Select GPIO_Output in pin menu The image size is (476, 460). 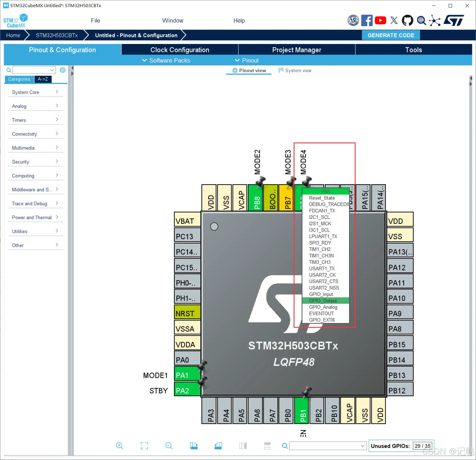[x=326, y=301]
